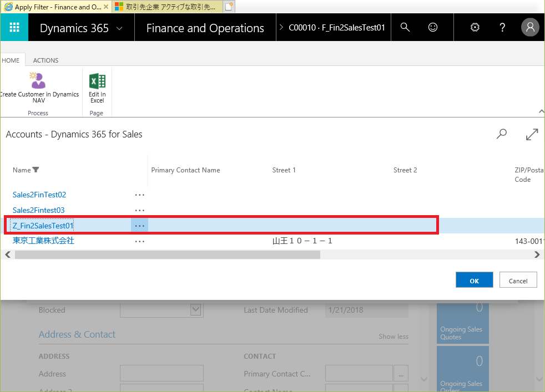
Task: Open the settings gear icon
Action: (475, 27)
